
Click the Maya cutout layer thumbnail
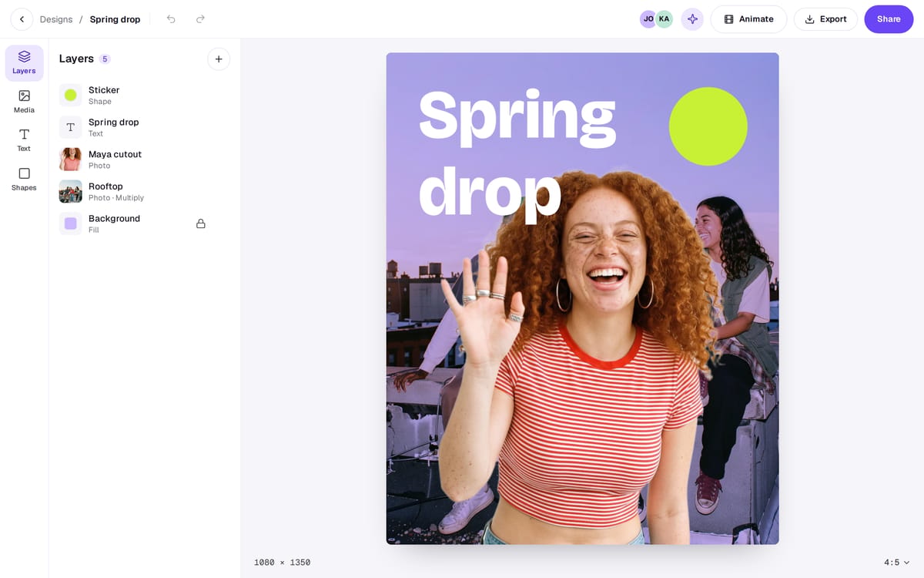click(70, 160)
